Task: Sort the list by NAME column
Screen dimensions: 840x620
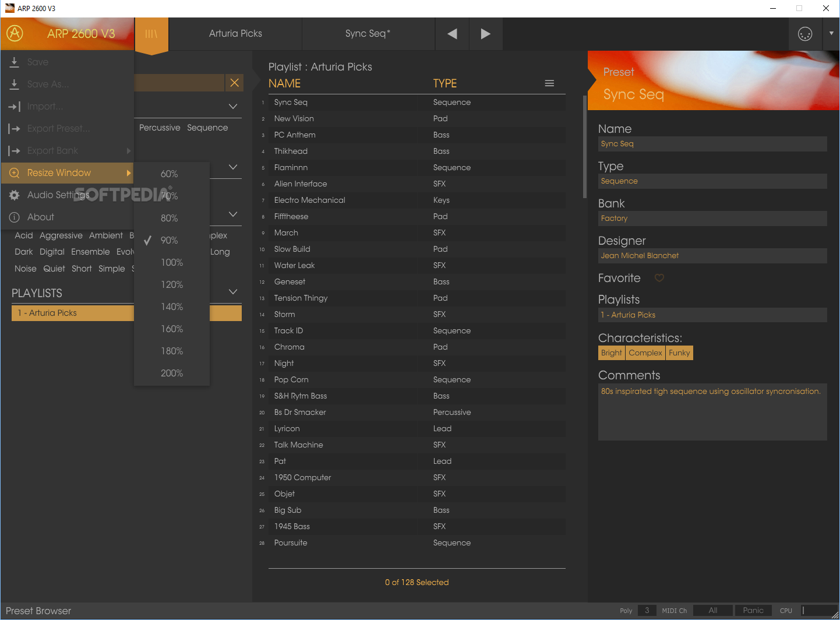Action: 285,83
